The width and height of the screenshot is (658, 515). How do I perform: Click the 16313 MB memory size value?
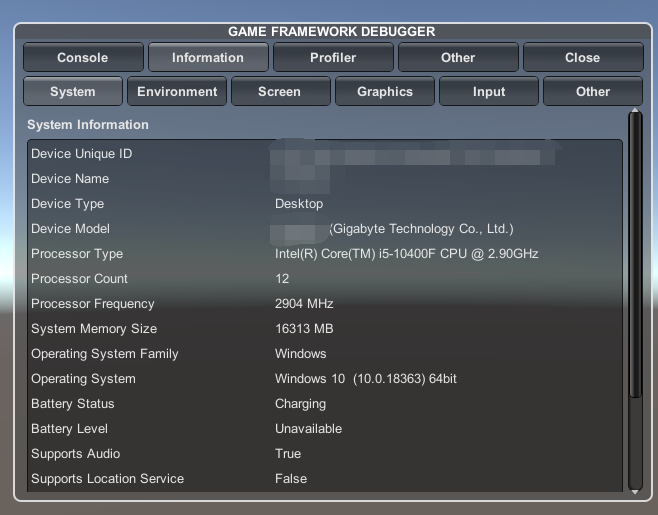[304, 329]
